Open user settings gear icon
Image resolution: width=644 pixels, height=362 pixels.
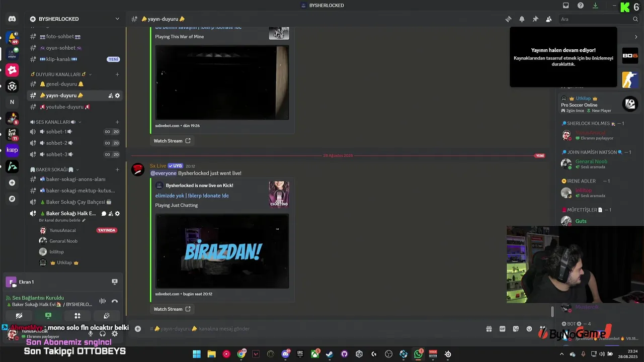pyautogui.click(x=115, y=333)
